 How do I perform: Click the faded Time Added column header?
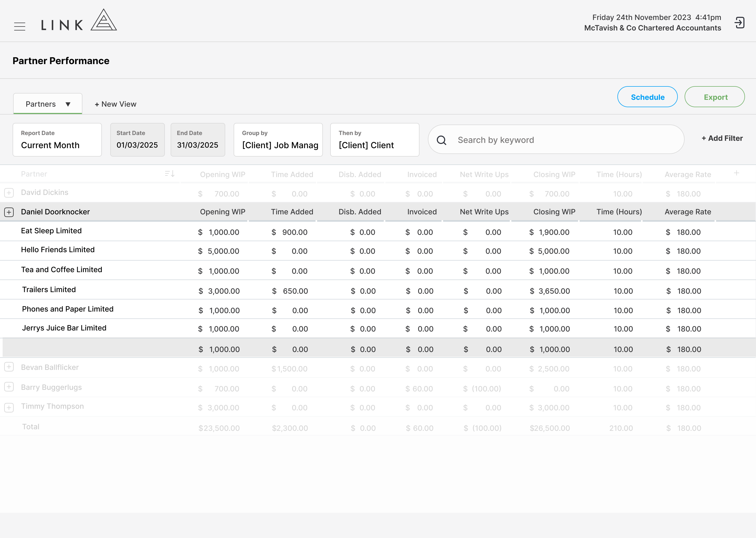click(x=292, y=174)
